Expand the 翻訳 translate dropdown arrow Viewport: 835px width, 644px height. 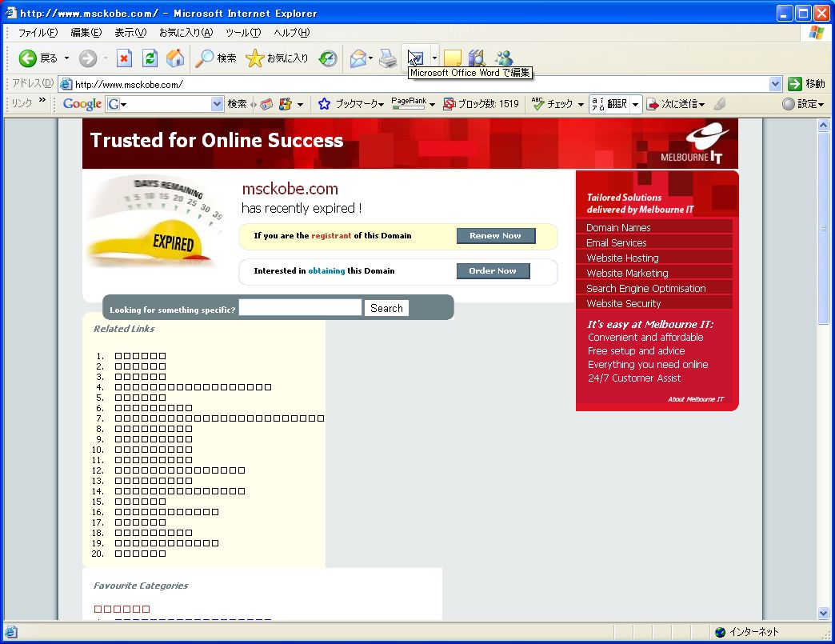pyautogui.click(x=635, y=104)
